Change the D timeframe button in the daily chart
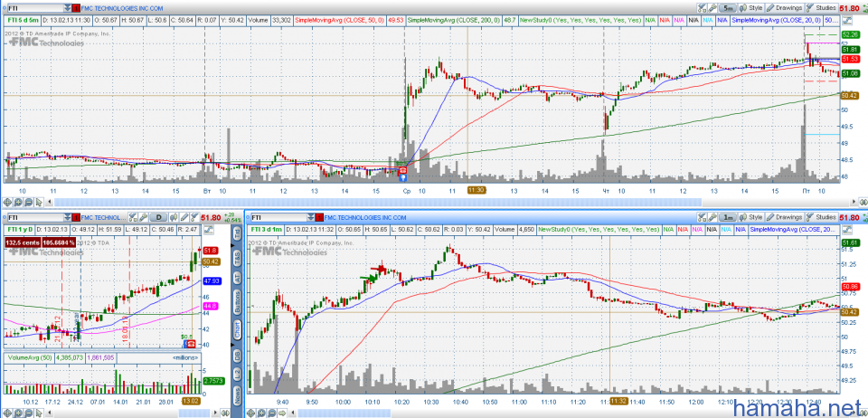Viewport: 868px width, 418px height. pyautogui.click(x=159, y=217)
